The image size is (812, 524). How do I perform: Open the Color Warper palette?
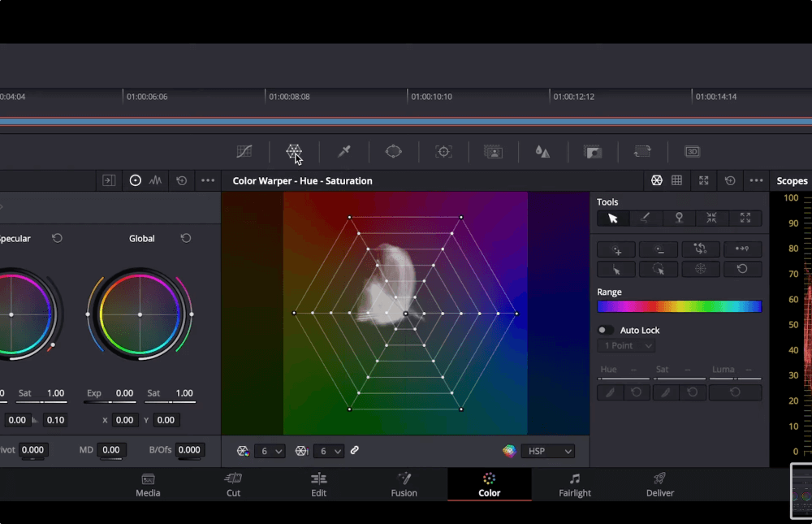(294, 151)
